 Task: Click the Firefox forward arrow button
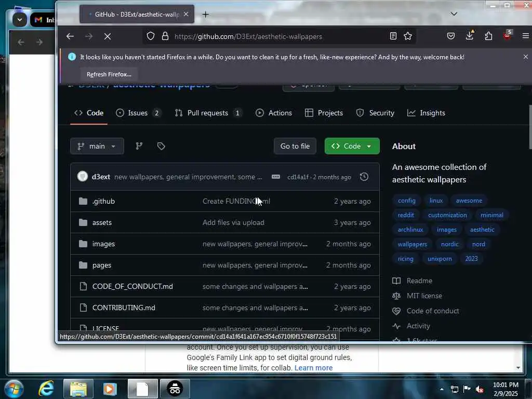point(88,36)
